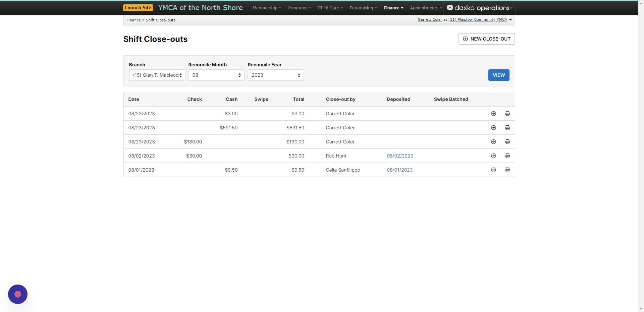
Task: Open the $591.50 close-out arrow icon
Action: click(x=493, y=128)
